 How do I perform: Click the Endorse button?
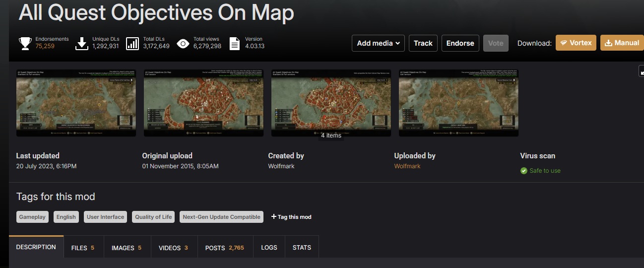click(x=460, y=43)
